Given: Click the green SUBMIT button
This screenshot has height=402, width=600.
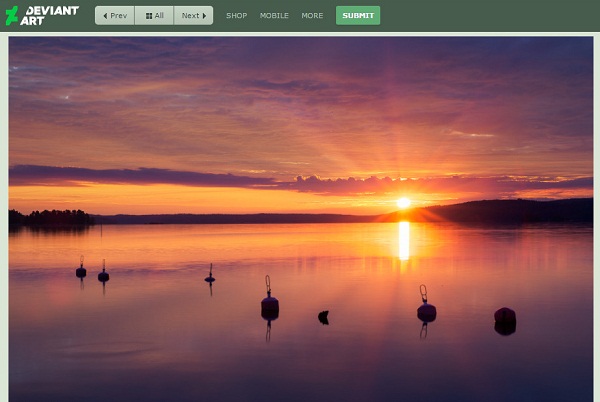Looking at the screenshot, I should [358, 16].
